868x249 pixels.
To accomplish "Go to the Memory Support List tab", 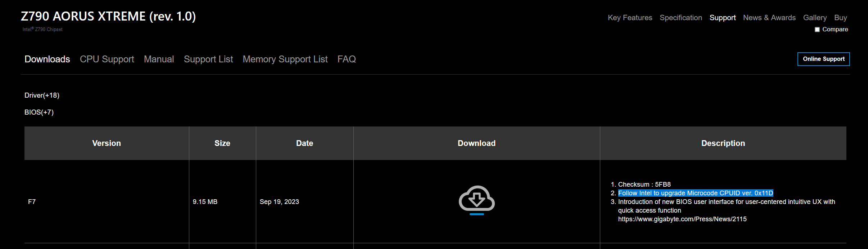I will tap(285, 59).
